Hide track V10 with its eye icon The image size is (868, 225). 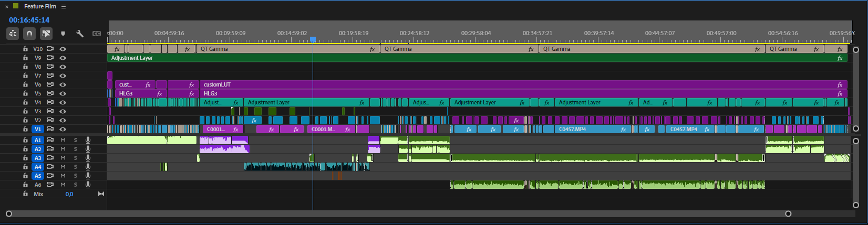tap(63, 49)
